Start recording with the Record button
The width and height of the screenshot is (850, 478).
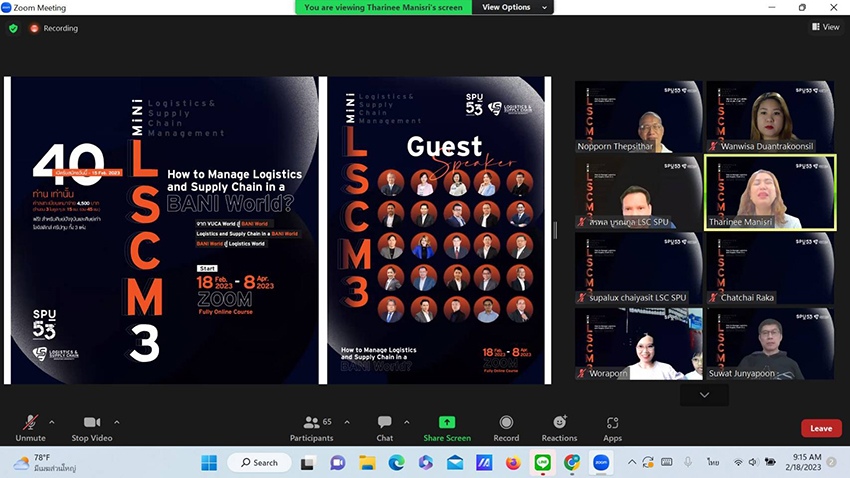point(506,428)
